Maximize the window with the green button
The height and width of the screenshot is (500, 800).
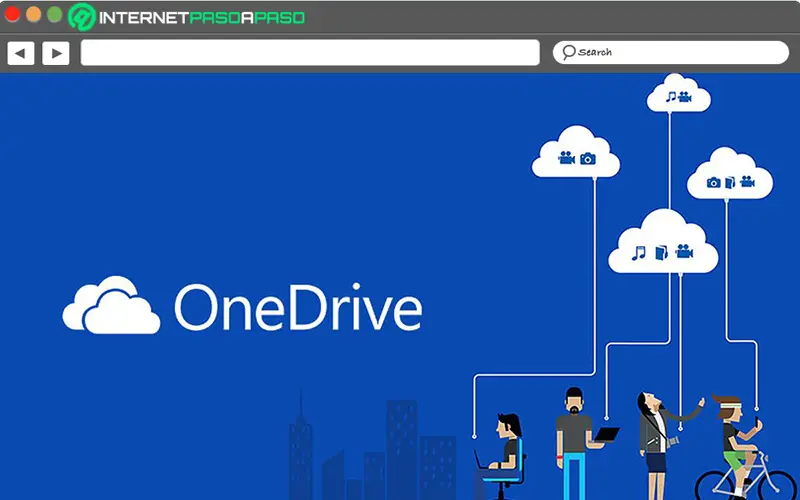(55, 14)
